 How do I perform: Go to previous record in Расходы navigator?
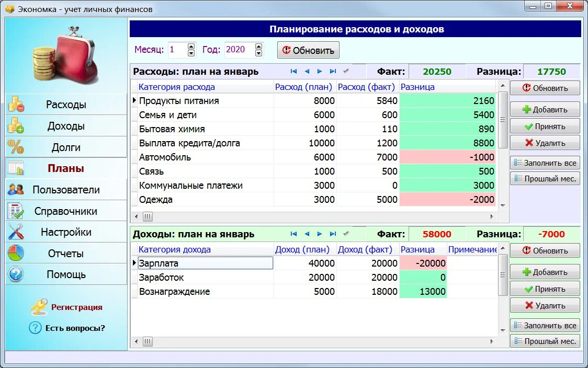point(307,71)
